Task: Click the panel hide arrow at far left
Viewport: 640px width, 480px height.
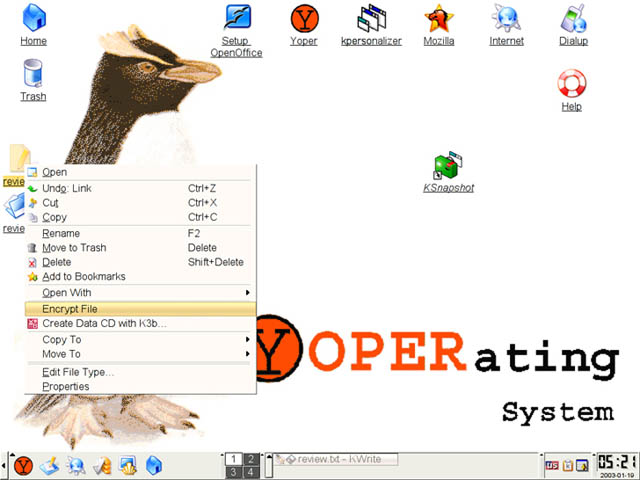Action: [x=3, y=466]
